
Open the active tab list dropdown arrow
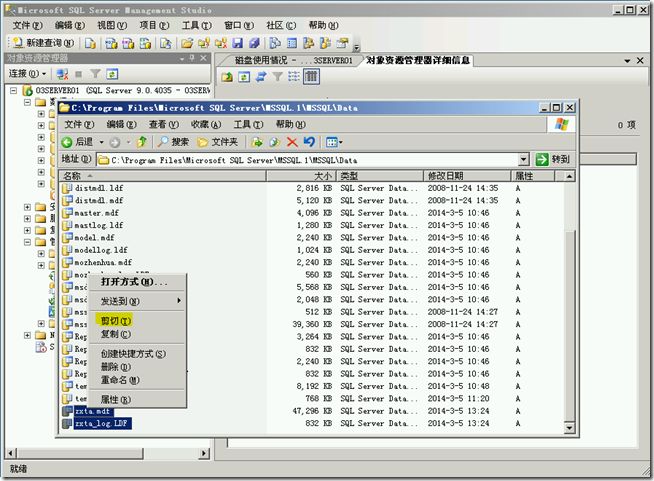pyautogui.click(x=627, y=61)
